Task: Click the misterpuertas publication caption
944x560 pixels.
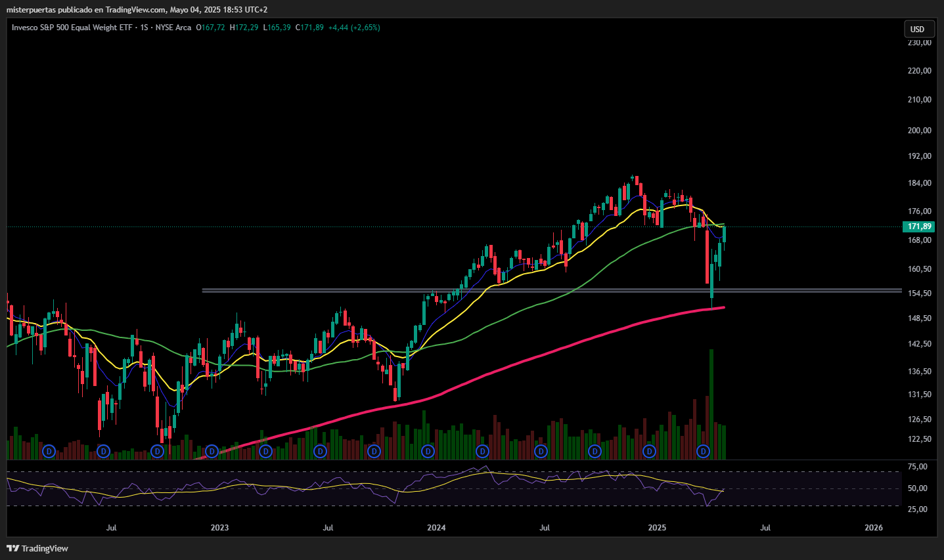Action: click(x=137, y=10)
